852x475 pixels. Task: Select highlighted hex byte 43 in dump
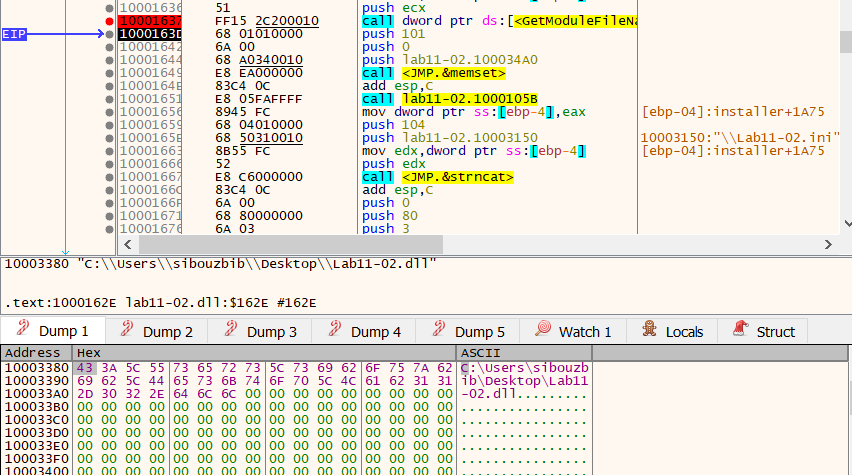coord(83,367)
